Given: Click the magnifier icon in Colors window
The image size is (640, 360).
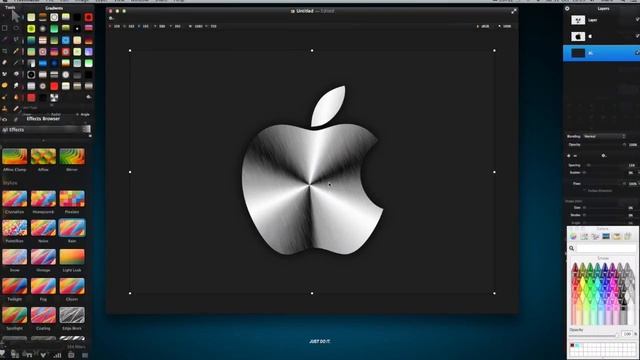Looking at the screenshot, I should click(571, 248).
